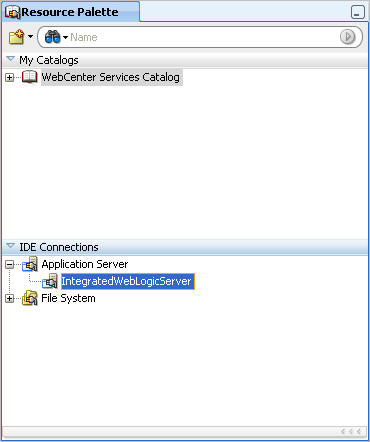Open the dropdown arrow beside New folder icon

click(x=30, y=36)
